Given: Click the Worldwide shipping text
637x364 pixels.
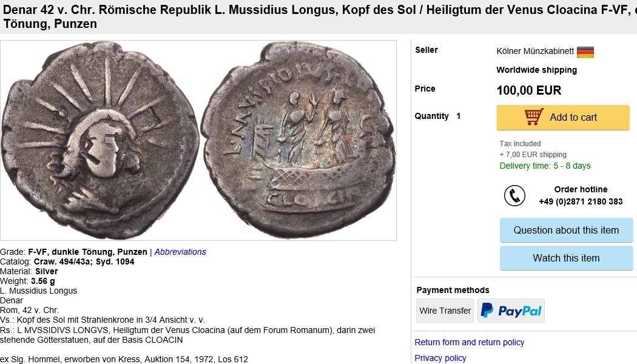Looking at the screenshot, I should (x=537, y=70).
